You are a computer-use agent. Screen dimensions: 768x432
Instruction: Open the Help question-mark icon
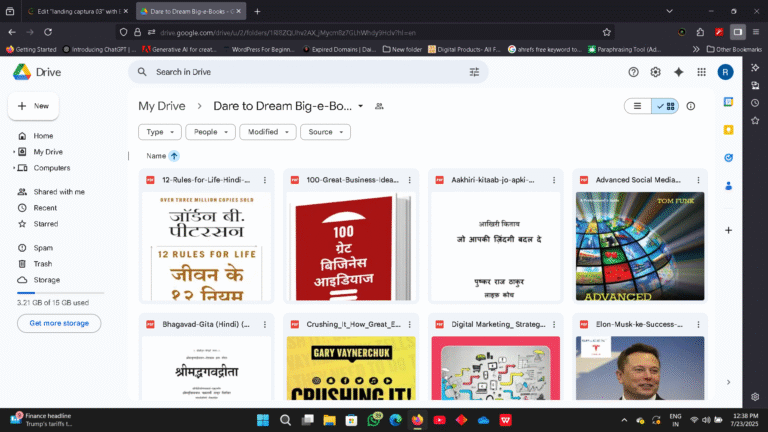(633, 72)
